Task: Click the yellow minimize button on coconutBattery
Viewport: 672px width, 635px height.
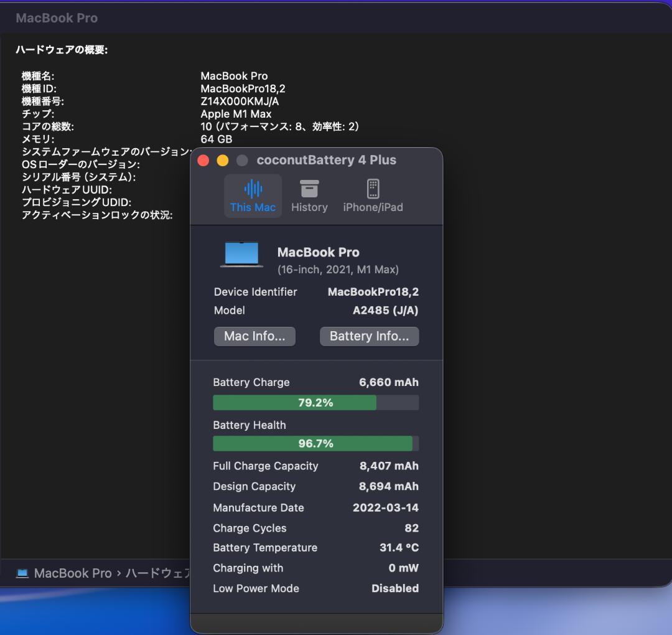Action: click(x=223, y=160)
